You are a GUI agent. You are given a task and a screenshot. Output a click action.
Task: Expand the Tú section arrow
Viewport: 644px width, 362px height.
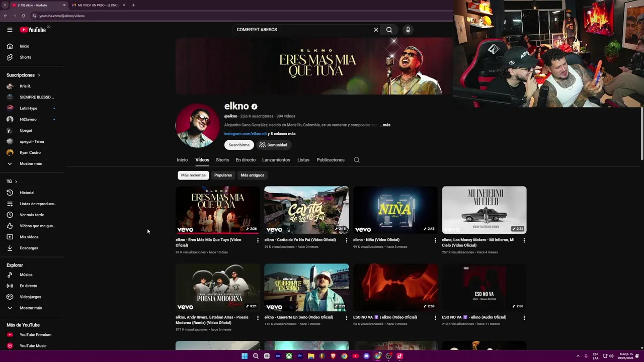point(16,182)
